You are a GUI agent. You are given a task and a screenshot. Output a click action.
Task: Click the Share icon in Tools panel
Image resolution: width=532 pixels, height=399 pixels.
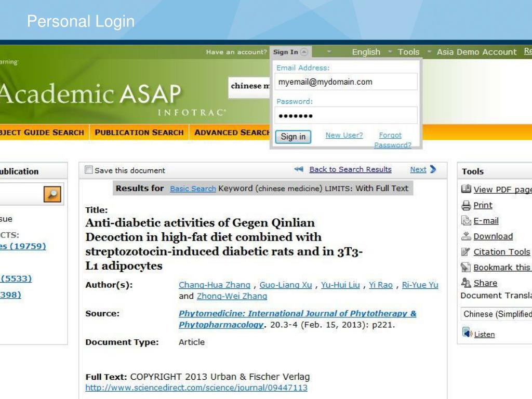(x=466, y=283)
